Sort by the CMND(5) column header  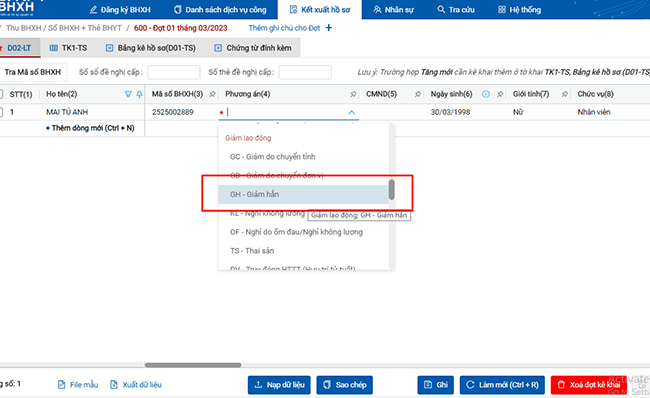[381, 94]
